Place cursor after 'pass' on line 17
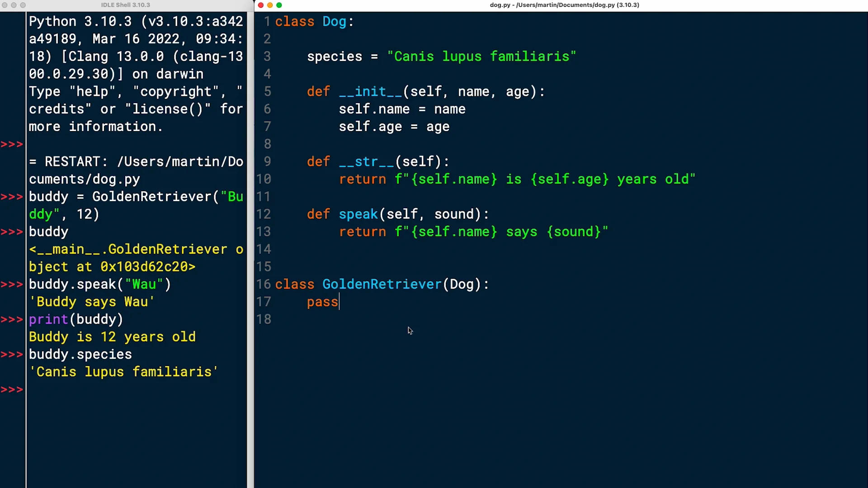Viewport: 868px width, 488px height. [x=339, y=302]
